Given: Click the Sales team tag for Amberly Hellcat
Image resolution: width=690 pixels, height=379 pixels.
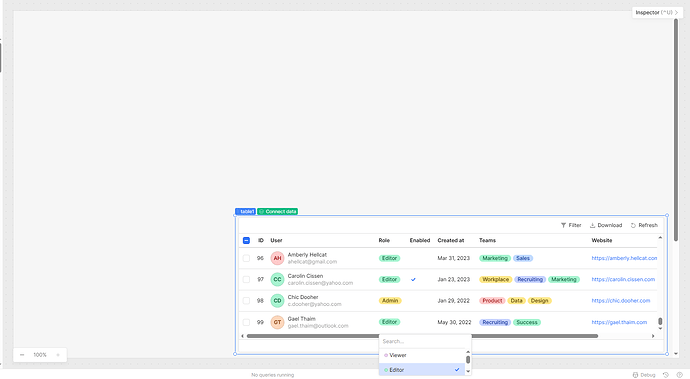Looking at the screenshot, I should click(x=523, y=258).
